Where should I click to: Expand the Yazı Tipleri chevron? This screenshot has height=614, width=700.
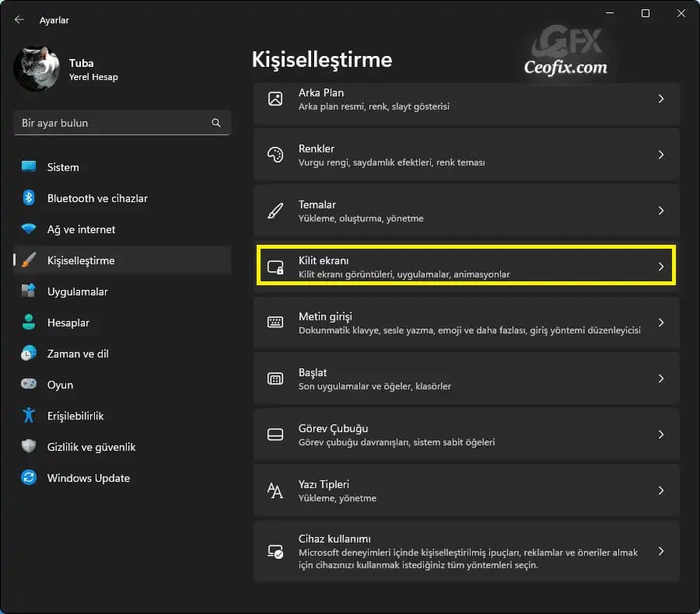[660, 490]
